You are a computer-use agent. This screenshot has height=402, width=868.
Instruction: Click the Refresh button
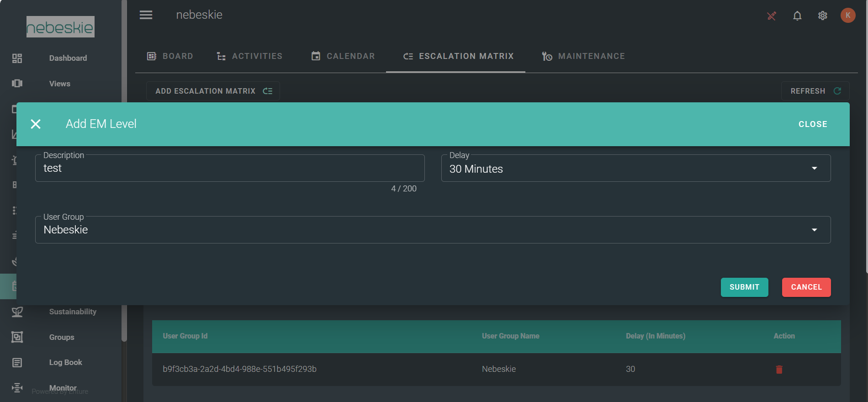(815, 91)
